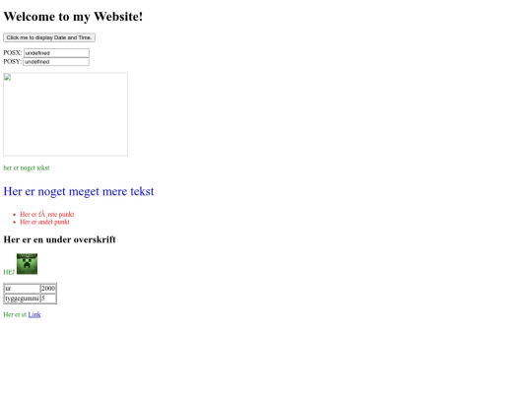Click the display Date and Time button
The image size is (532, 399).
[x=49, y=37]
